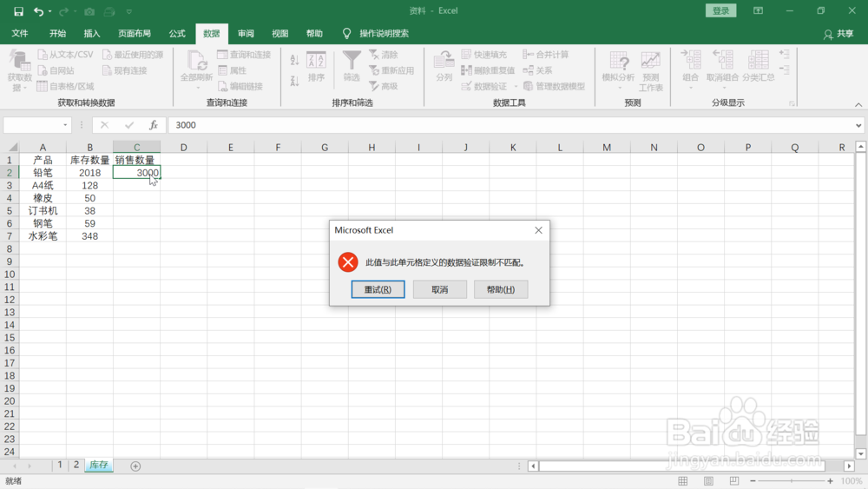Viewport: 868px width, 489px height.
Task: Click the 帮助(H) button in dialog
Action: click(501, 289)
